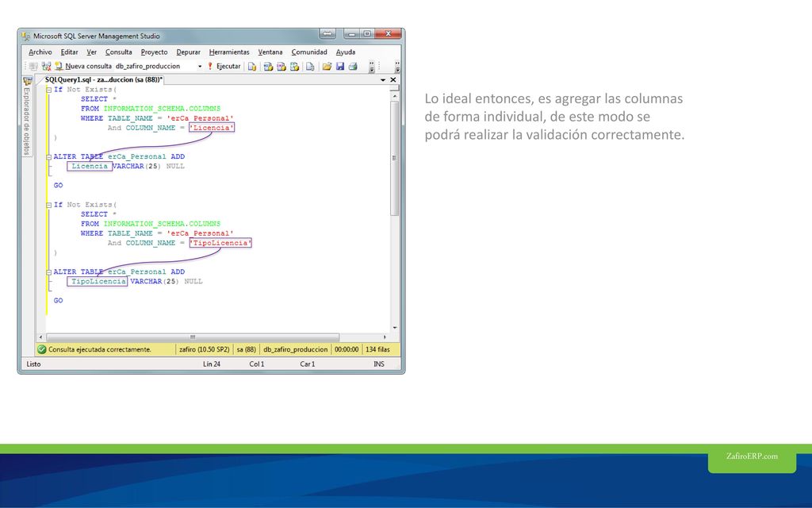Click the database engine query icon after Ejecutar
812x508 pixels.
point(252,67)
